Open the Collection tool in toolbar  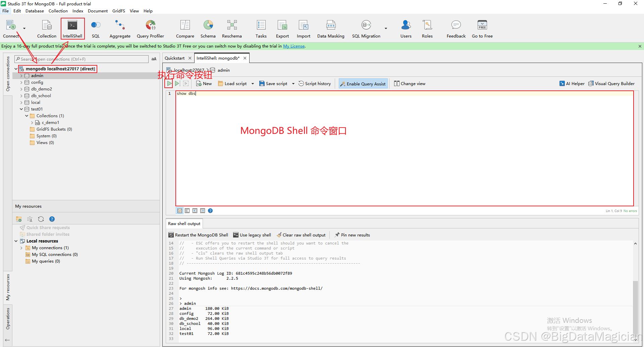47,29
